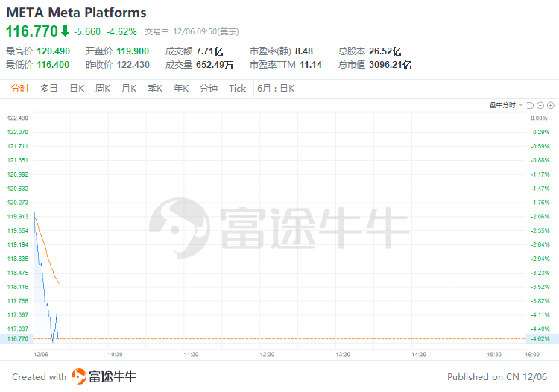
Task: Zoom out the chart with the minus icon
Action: click(x=540, y=105)
